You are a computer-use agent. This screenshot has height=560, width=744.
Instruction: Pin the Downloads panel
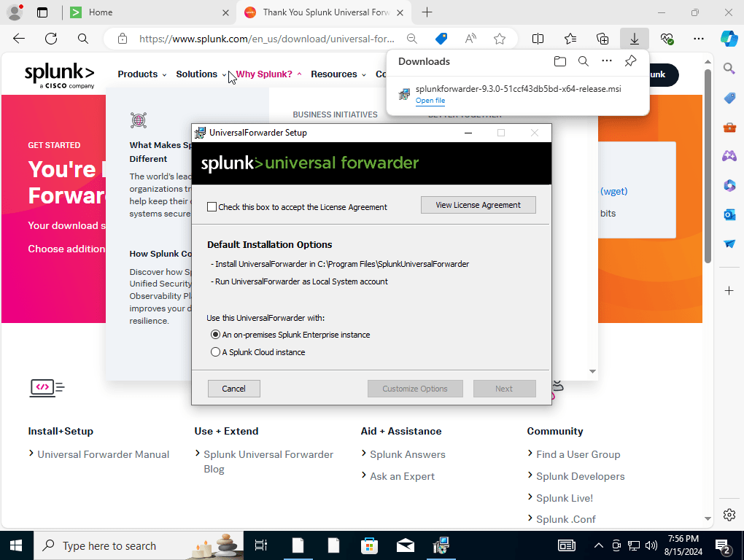tap(630, 61)
